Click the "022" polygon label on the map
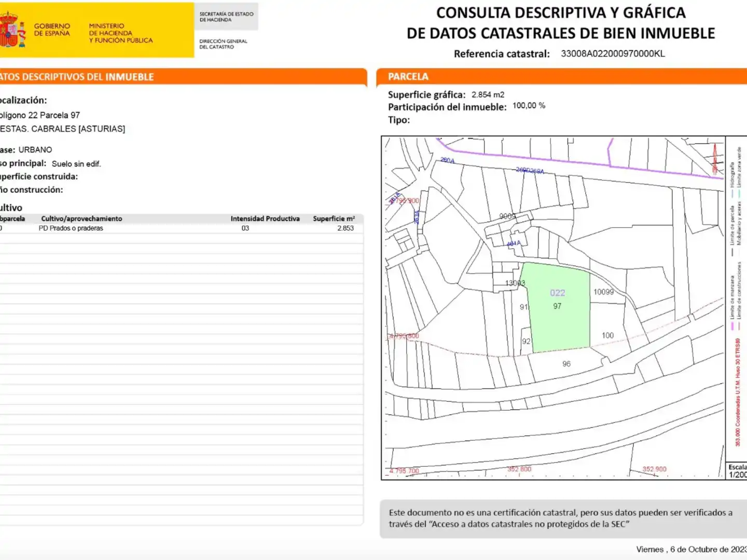The height and width of the screenshot is (560, 747). click(558, 293)
